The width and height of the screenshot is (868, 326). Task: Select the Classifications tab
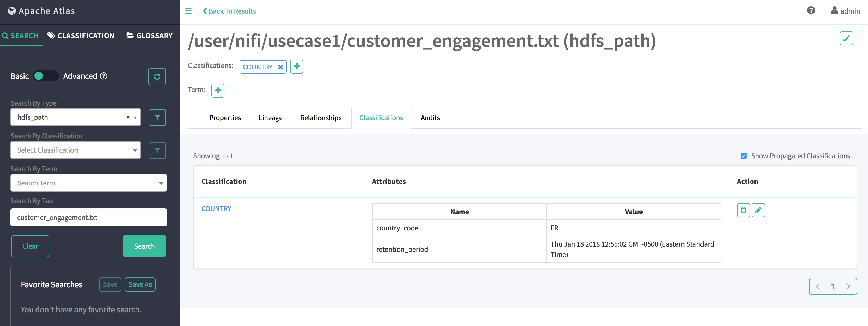[381, 118]
